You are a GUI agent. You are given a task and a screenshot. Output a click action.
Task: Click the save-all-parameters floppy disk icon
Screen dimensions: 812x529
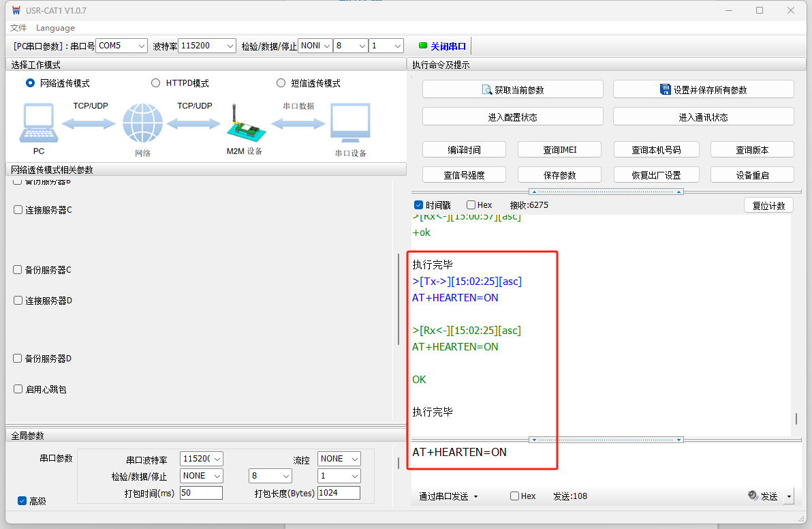point(666,89)
